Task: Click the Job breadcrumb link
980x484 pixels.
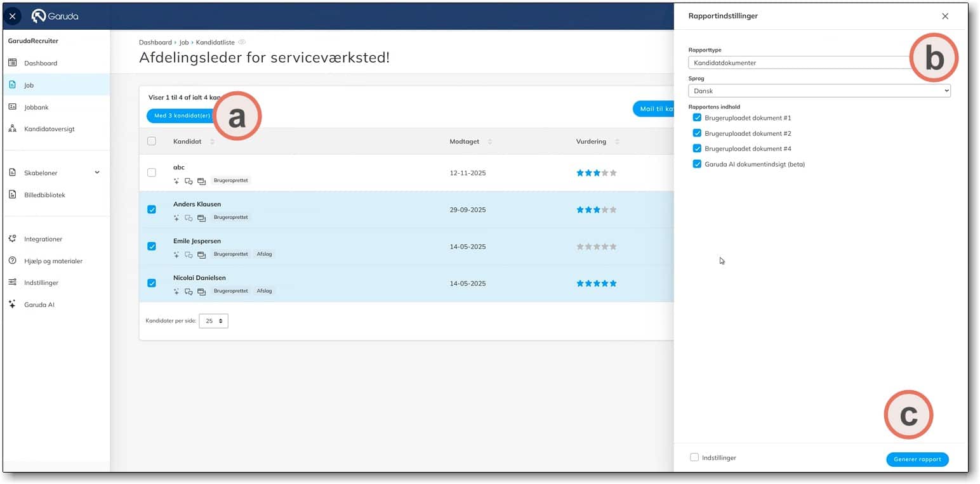Action: (184, 43)
